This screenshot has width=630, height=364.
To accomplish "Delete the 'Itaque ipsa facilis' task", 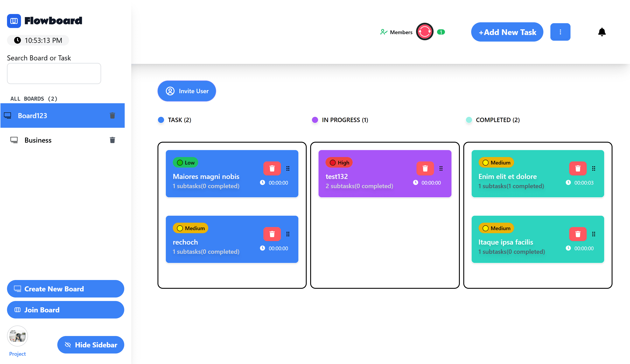I will click(577, 234).
